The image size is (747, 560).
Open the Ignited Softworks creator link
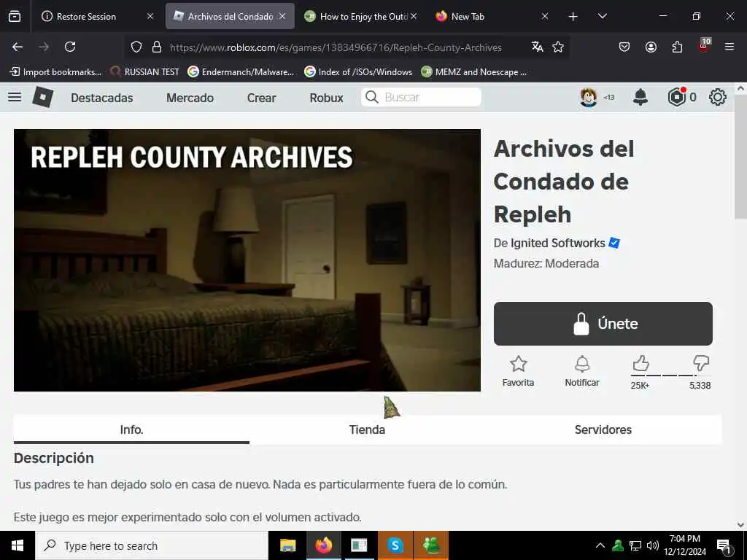click(x=558, y=243)
